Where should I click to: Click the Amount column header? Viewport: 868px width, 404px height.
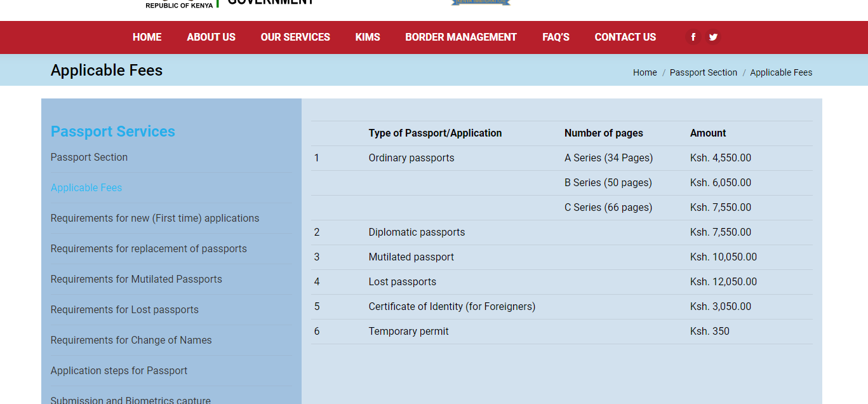point(708,133)
